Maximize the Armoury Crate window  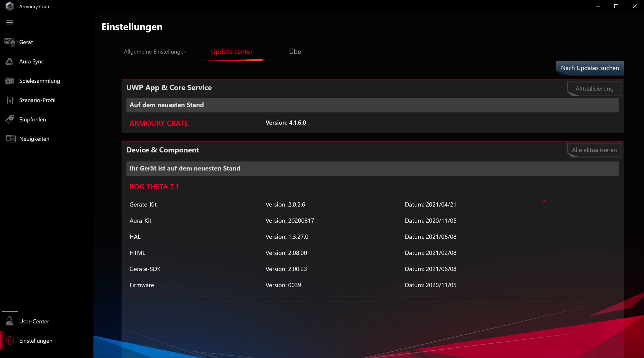(616, 6)
